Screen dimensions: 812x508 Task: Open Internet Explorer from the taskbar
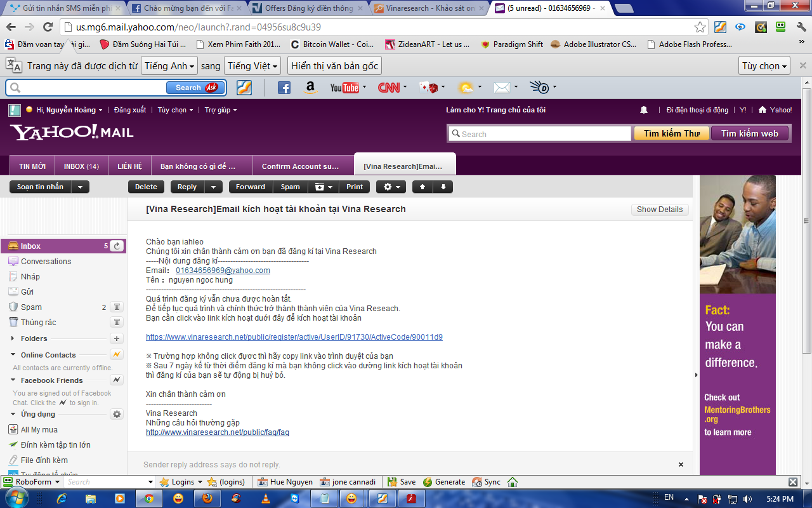pos(62,498)
